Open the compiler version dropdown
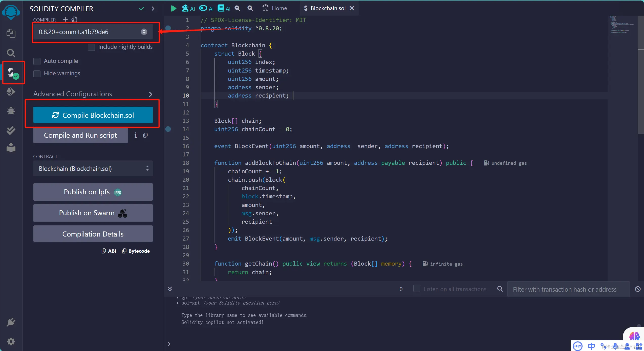The image size is (644, 351). (x=93, y=32)
